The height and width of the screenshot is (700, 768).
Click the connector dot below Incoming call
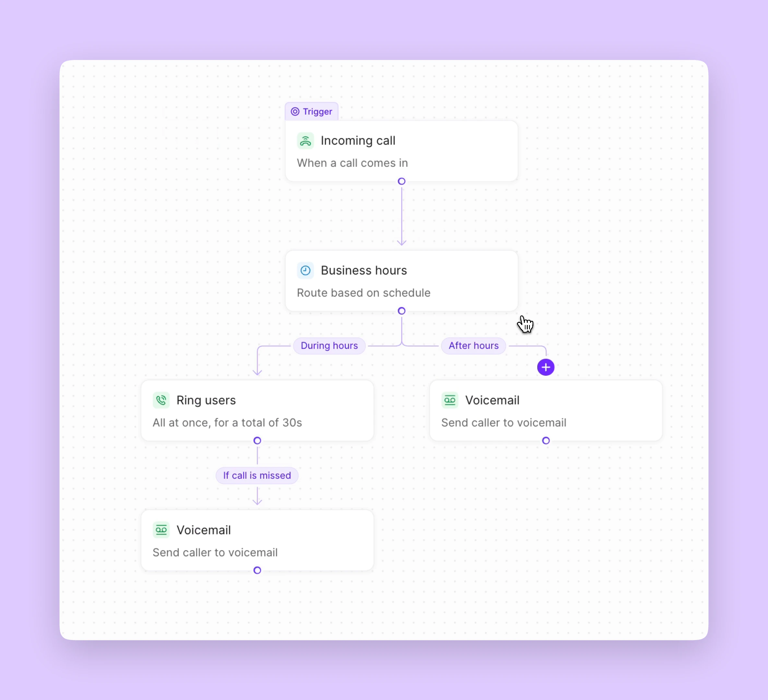pos(402,181)
